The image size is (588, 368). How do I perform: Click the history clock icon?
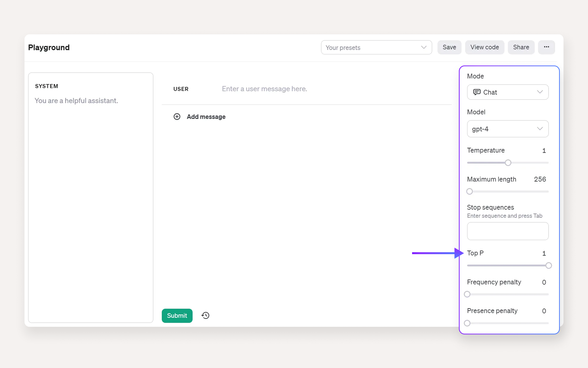(x=205, y=315)
